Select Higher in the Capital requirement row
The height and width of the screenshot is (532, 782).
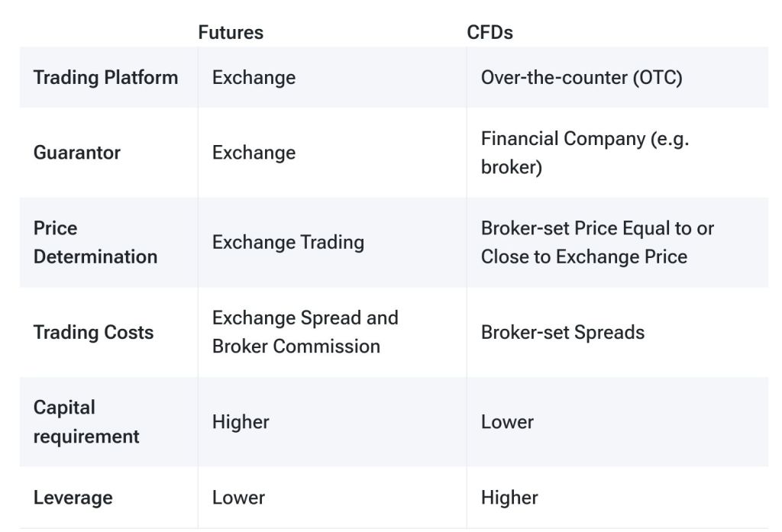(x=241, y=421)
